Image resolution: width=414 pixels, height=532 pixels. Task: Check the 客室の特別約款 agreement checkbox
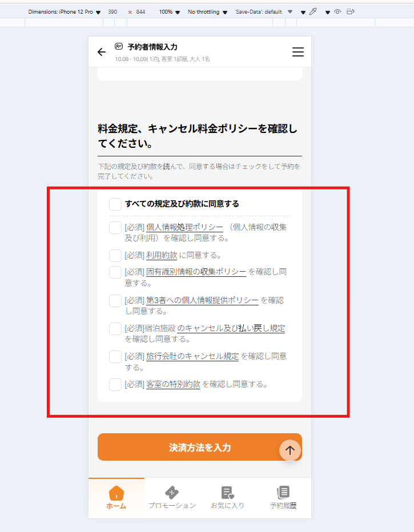pos(115,385)
